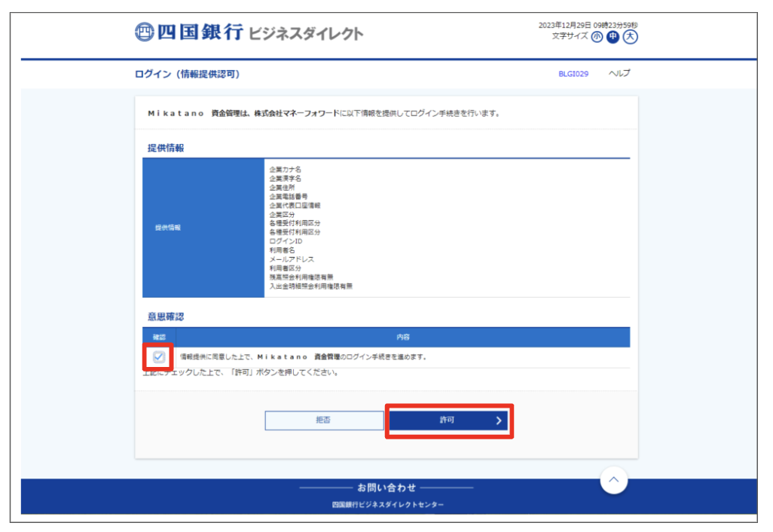Set font size to medium (中)

pos(613,37)
